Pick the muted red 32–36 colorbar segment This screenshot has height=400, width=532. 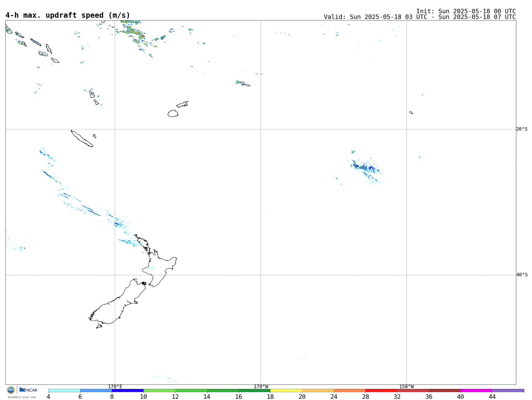[x=413, y=391]
